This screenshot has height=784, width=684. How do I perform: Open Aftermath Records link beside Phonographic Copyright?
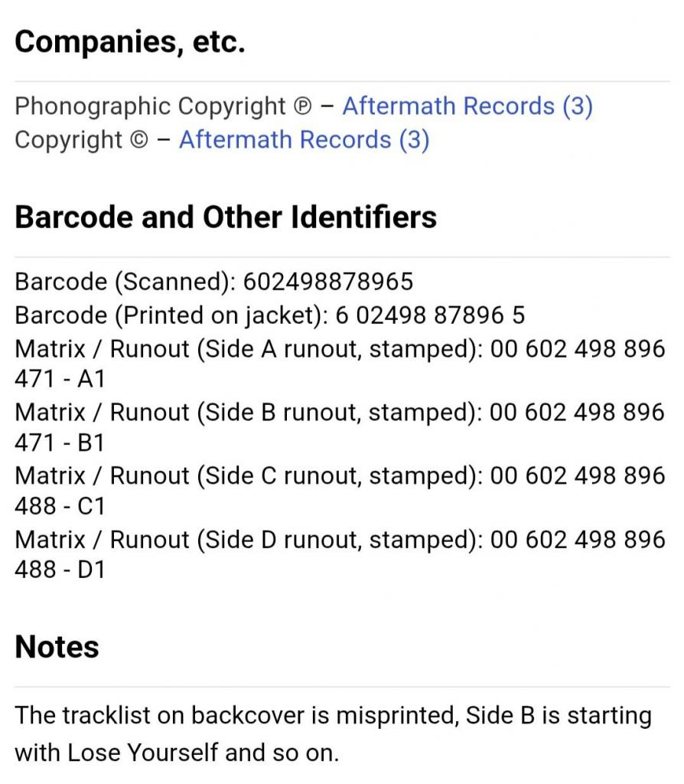[467, 106]
